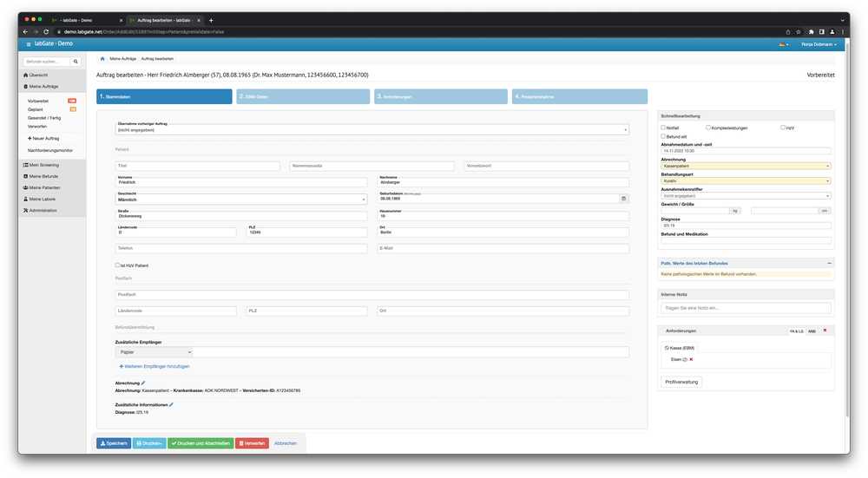Open calendar picker for Geburtsdatum
The image size is (868, 478).
pyautogui.click(x=623, y=199)
